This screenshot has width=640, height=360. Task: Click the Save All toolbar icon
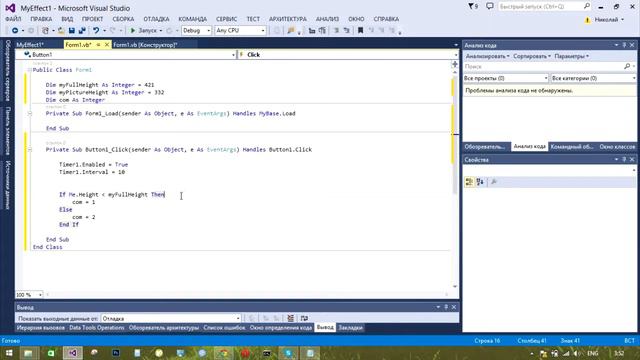point(82,31)
